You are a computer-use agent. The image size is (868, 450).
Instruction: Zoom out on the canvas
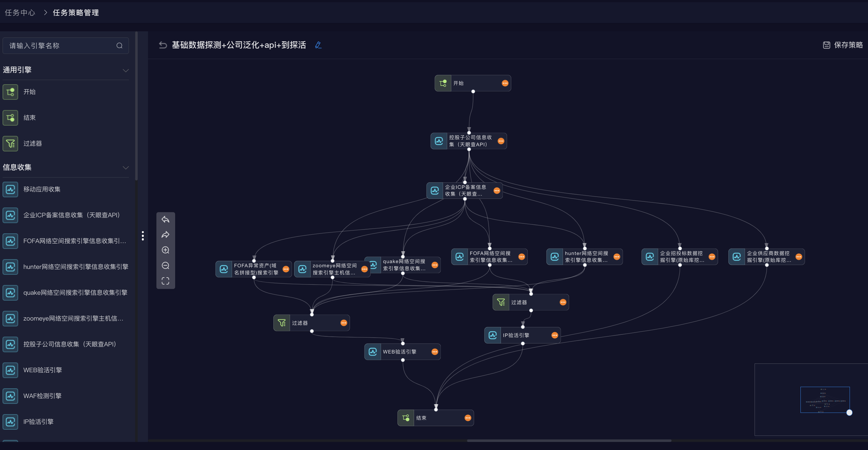[x=165, y=266]
